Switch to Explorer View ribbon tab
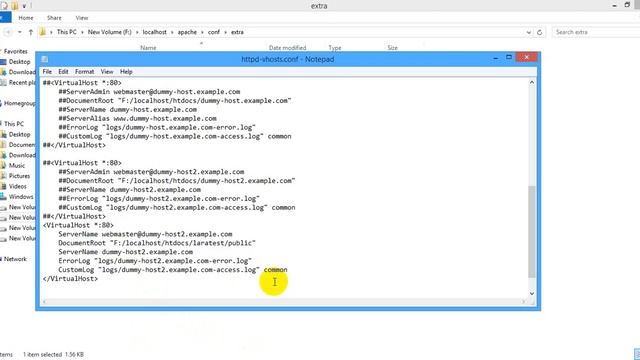 82,18
